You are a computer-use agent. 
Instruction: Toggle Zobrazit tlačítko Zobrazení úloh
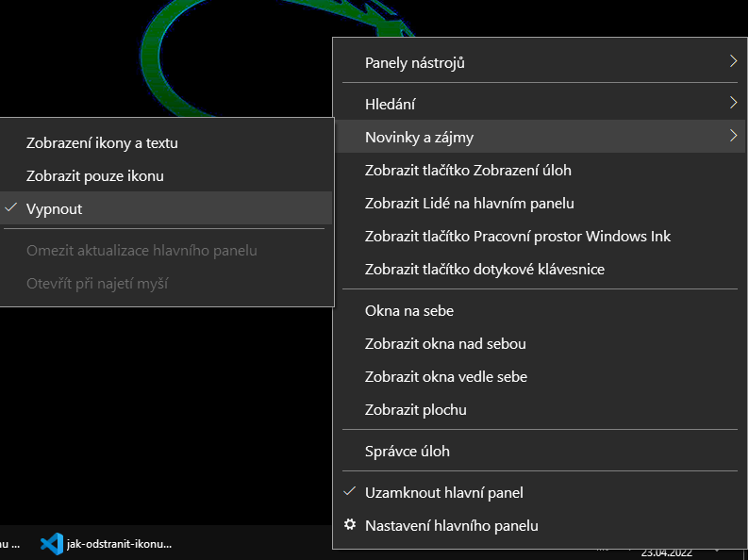tap(468, 171)
